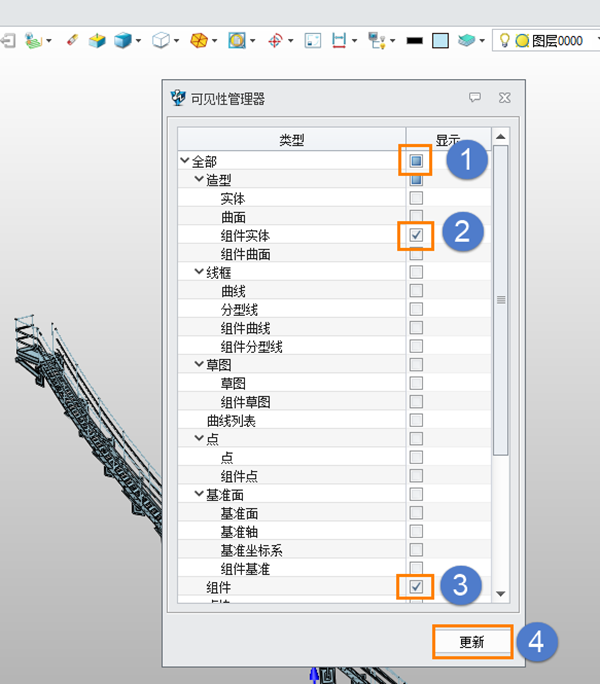Click the 显示 column header

pyautogui.click(x=449, y=140)
